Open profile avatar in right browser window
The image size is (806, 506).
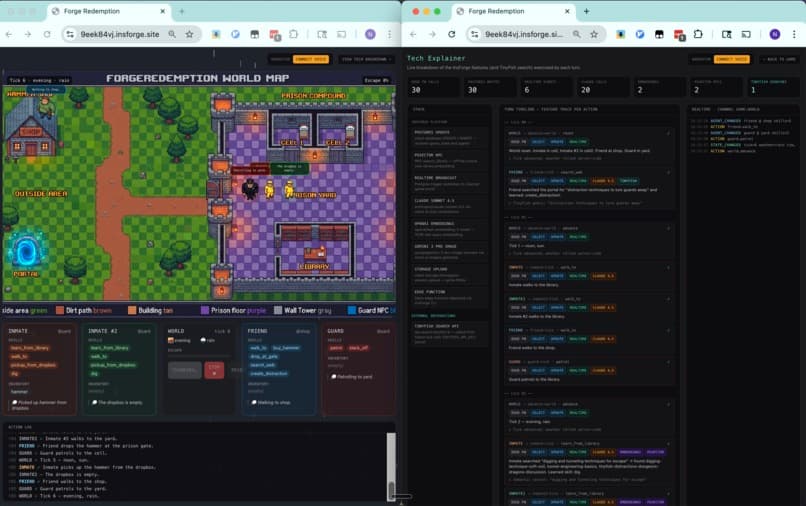775,34
